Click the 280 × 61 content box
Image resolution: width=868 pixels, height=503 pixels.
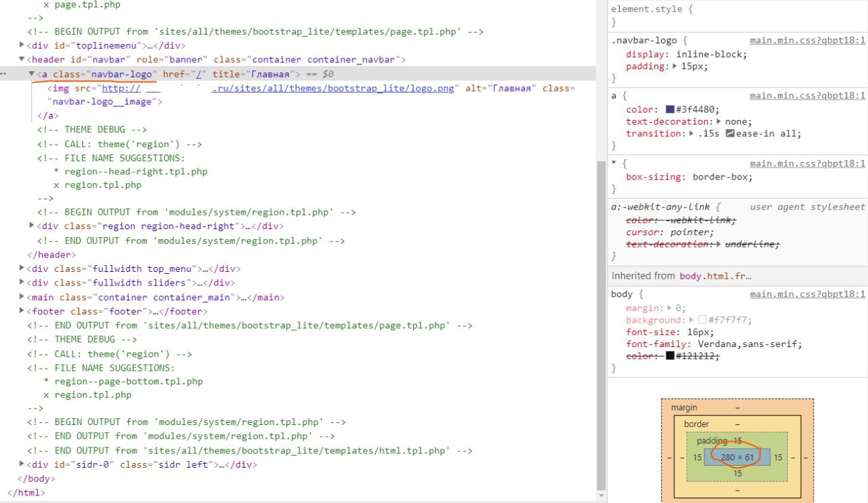(x=737, y=457)
